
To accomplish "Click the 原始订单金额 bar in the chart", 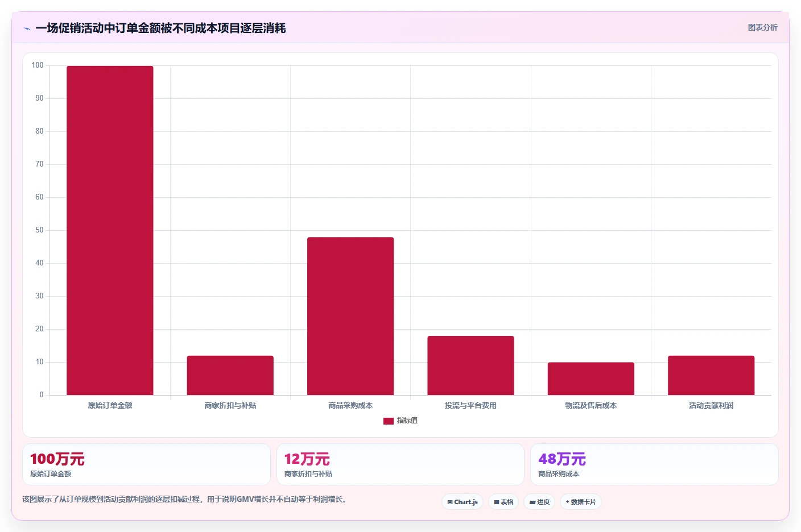I will pyautogui.click(x=110, y=230).
